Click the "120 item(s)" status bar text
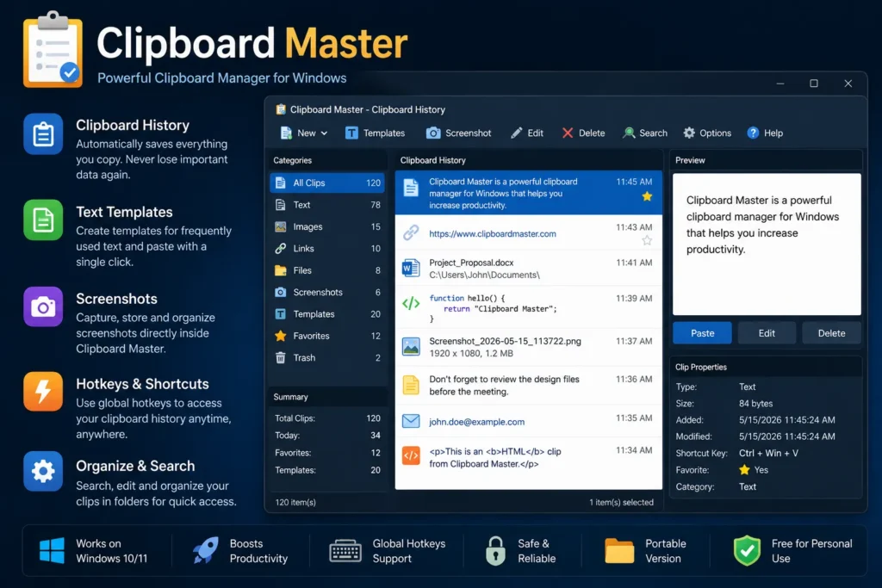Screen dimensions: 882x588 point(295,503)
